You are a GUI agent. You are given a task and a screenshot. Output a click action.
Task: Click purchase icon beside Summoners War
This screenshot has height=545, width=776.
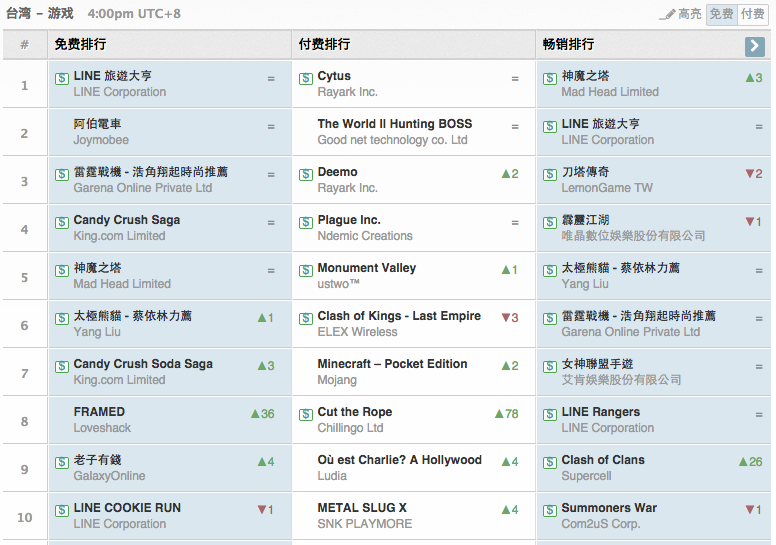tap(550, 510)
